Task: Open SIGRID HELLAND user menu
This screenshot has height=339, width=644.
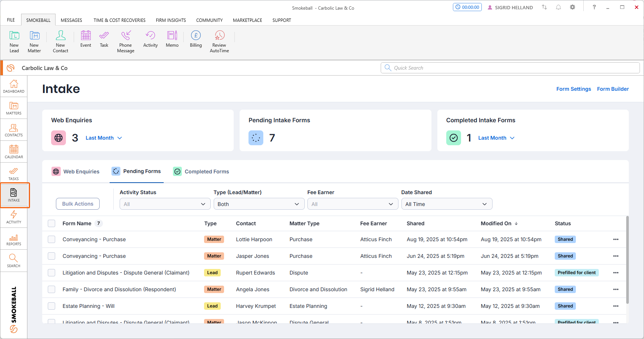Action: 510,7
